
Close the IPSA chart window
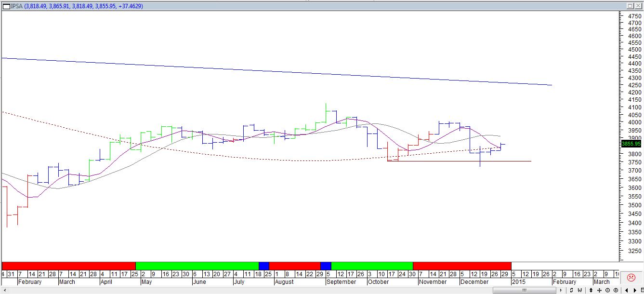pyautogui.click(x=638, y=6)
